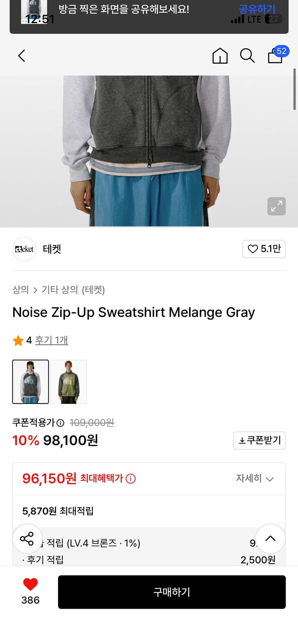Toggle the brand like button showing 5.1만

[x=264, y=249]
